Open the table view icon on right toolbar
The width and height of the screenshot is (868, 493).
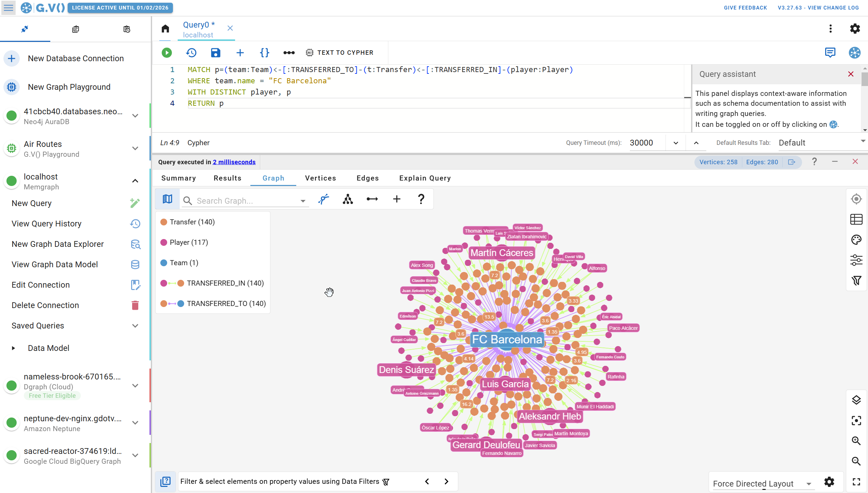(x=856, y=220)
